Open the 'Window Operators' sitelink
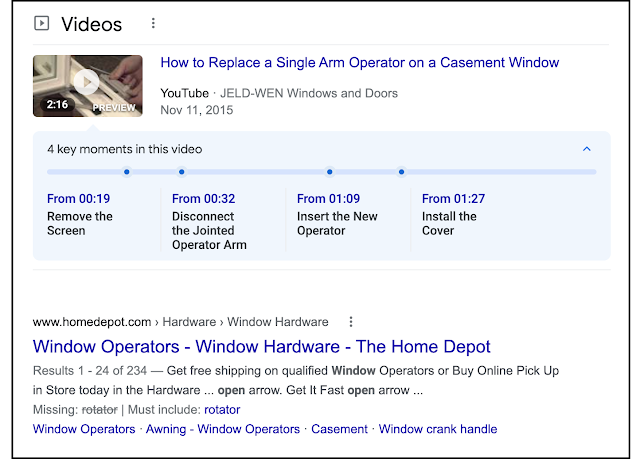 84,429
